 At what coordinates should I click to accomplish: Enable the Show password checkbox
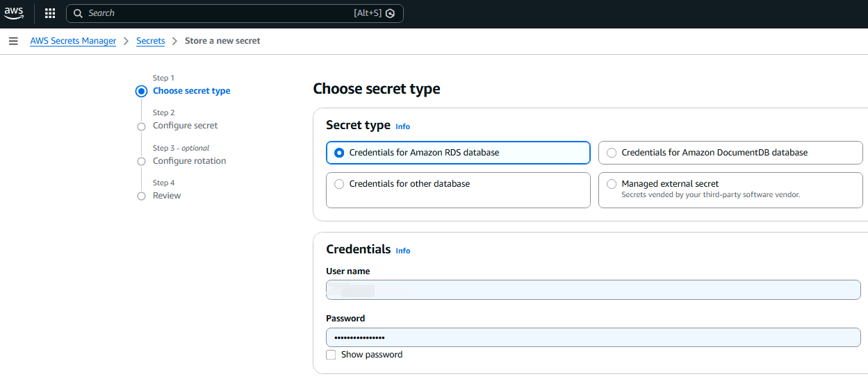tap(331, 355)
